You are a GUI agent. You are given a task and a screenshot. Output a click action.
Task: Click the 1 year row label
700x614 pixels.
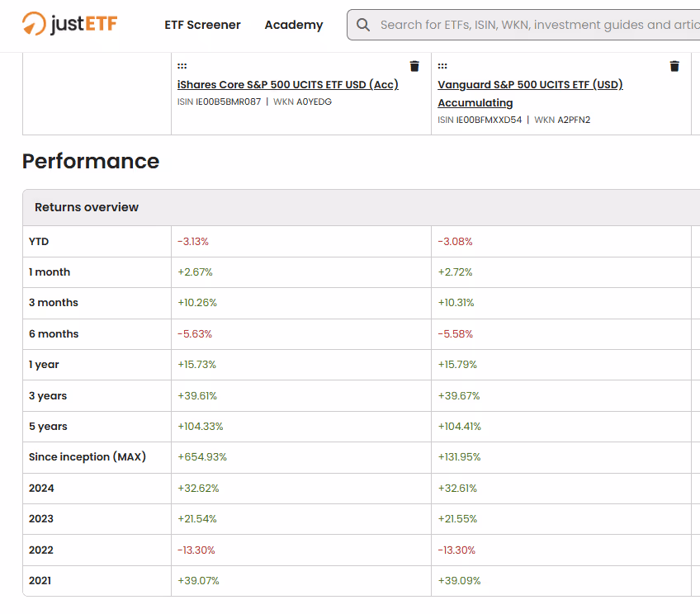pos(44,365)
